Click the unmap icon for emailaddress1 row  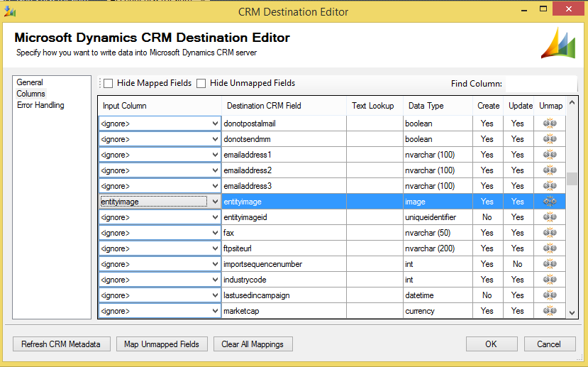[550, 155]
